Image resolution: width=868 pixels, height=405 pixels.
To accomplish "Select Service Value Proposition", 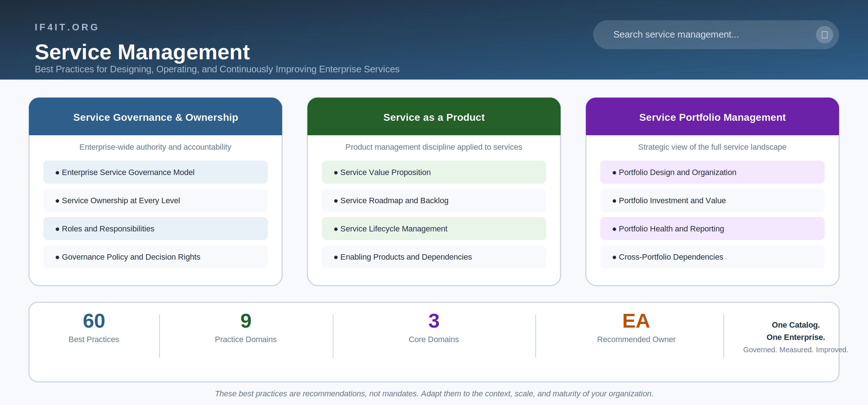I will [434, 172].
